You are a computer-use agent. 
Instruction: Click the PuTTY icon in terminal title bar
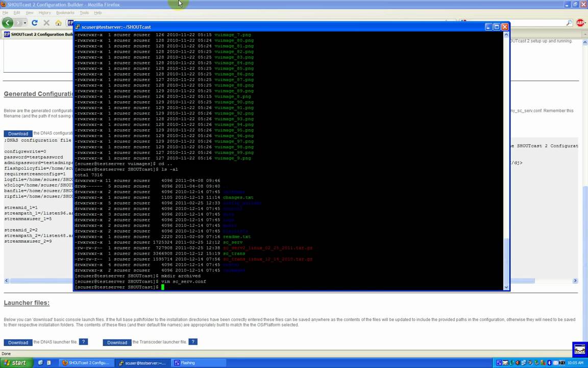click(78, 27)
